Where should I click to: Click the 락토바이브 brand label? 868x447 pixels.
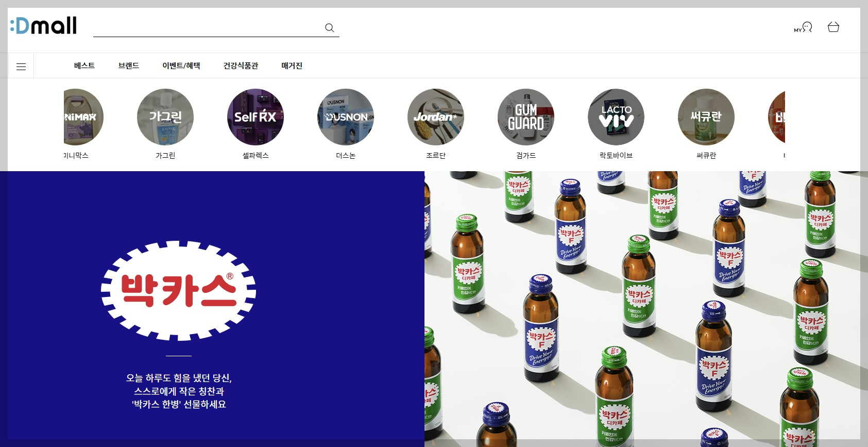click(x=616, y=155)
